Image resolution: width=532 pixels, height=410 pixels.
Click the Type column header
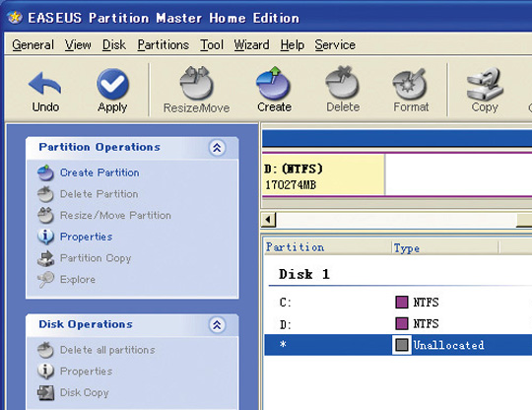[444, 247]
